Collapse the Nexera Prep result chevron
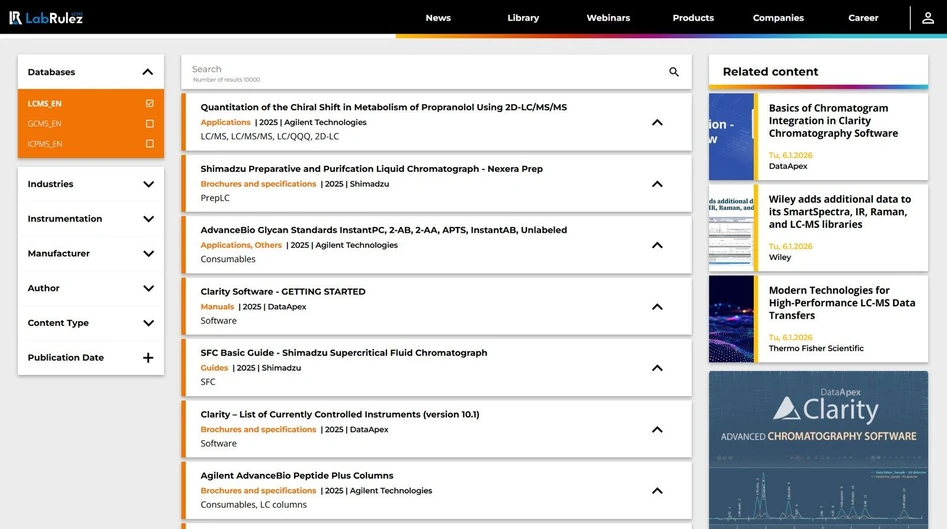This screenshot has width=947, height=529. tap(657, 184)
